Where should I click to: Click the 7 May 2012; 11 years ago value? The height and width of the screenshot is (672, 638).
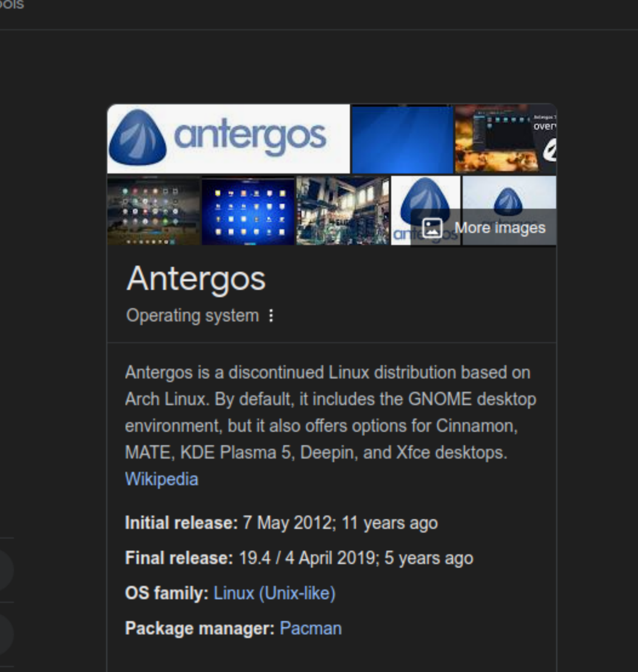(340, 523)
